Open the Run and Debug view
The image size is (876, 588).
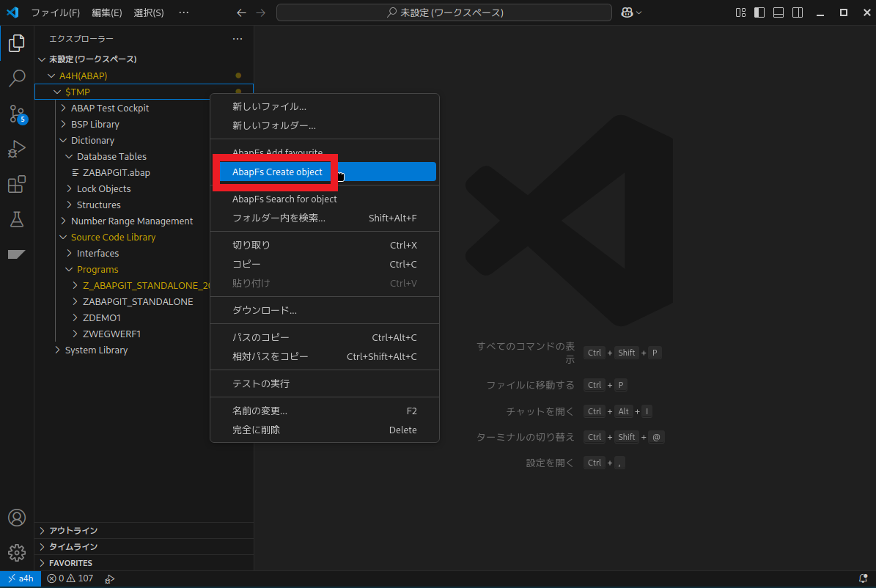(x=17, y=149)
